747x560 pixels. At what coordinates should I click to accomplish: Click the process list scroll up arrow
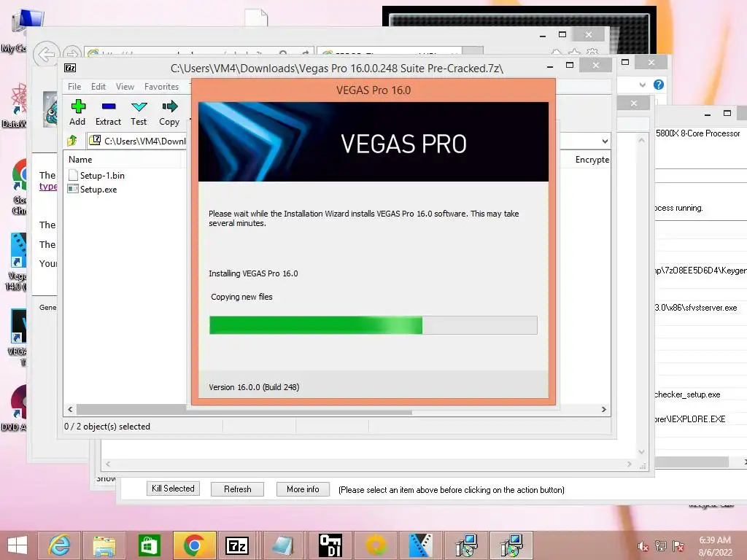642,140
